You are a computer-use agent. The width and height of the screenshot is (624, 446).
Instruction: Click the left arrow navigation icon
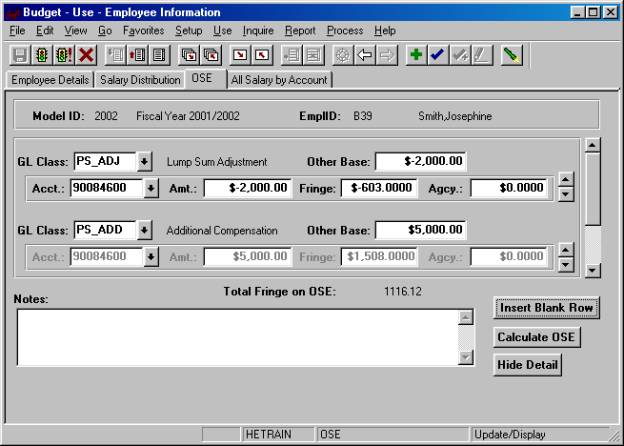(x=368, y=56)
